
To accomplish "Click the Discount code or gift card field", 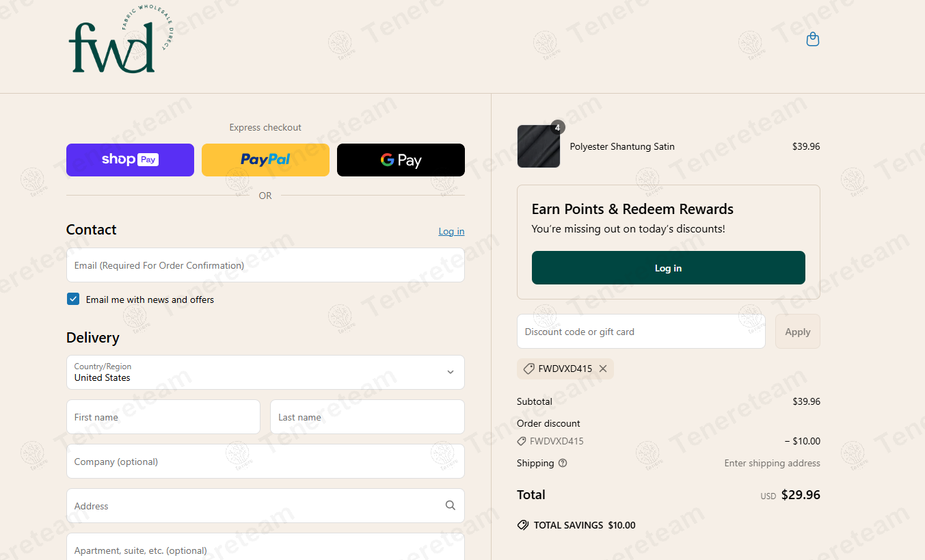I will (641, 332).
